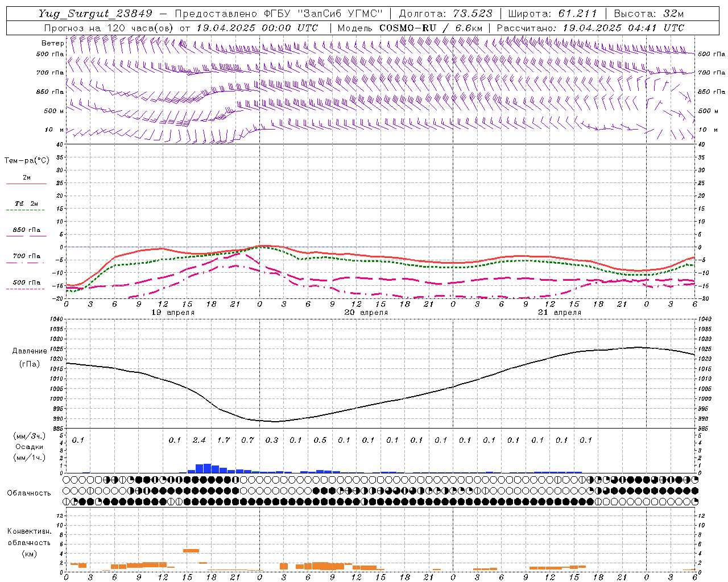728x582 pixels.
Task: Click the date label 20 апреля
Action: (x=366, y=313)
